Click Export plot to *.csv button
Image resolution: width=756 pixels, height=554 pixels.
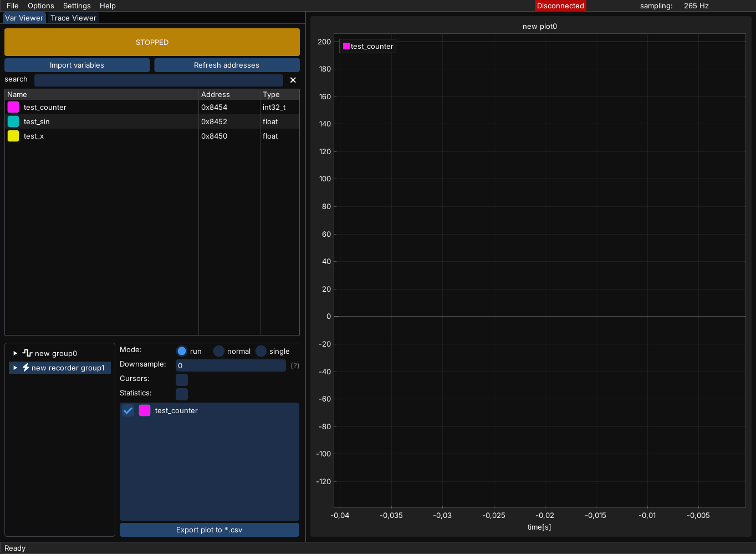tap(210, 530)
